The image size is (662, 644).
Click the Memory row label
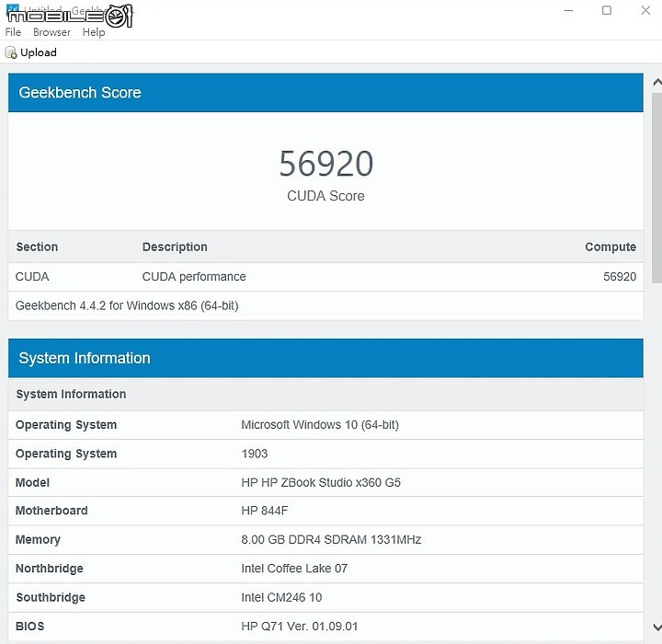pos(38,540)
